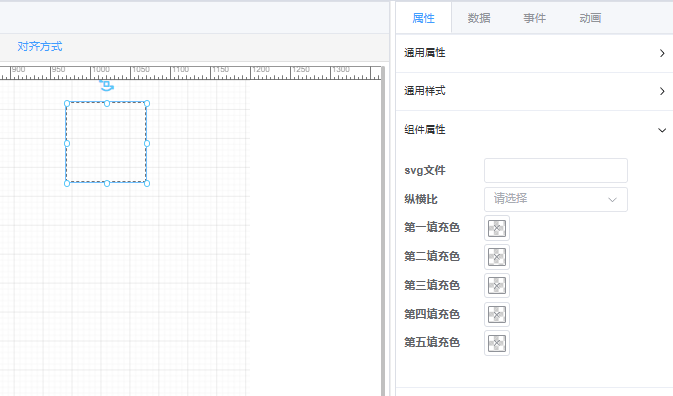Click the 对齐方式 link

[39, 46]
